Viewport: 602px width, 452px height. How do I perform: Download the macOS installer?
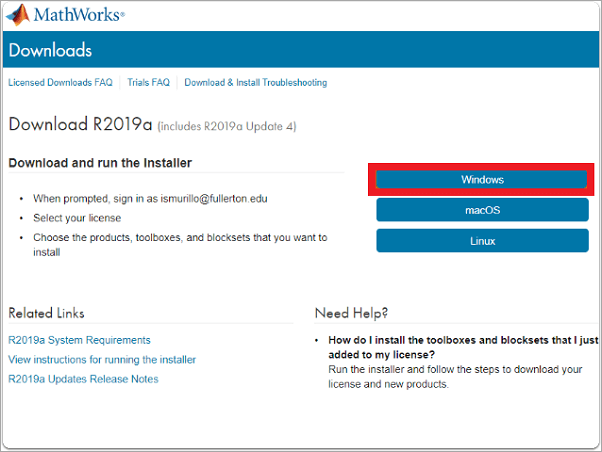pos(482,210)
